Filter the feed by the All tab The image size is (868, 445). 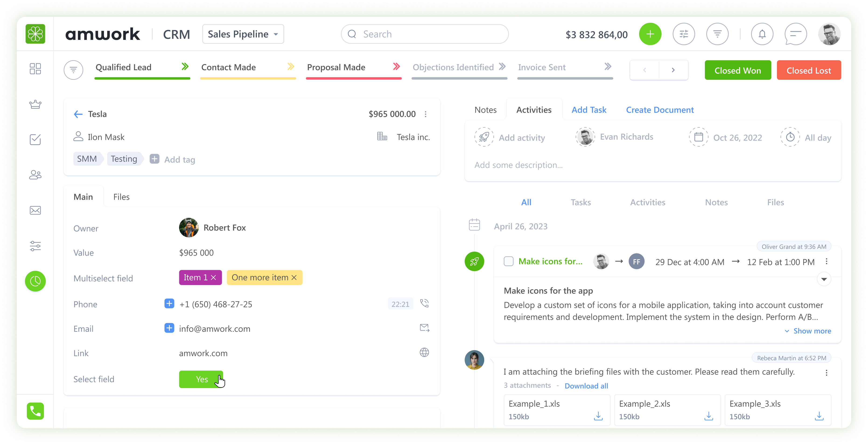pyautogui.click(x=526, y=202)
